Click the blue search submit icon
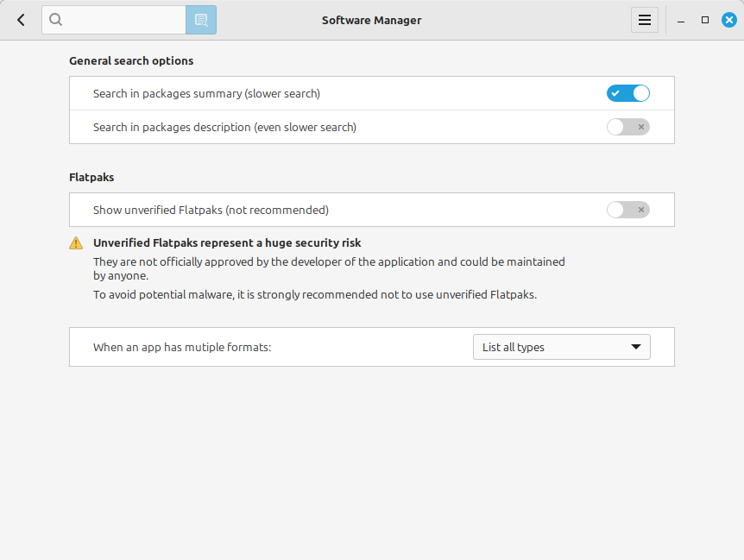744x560 pixels. [201, 19]
